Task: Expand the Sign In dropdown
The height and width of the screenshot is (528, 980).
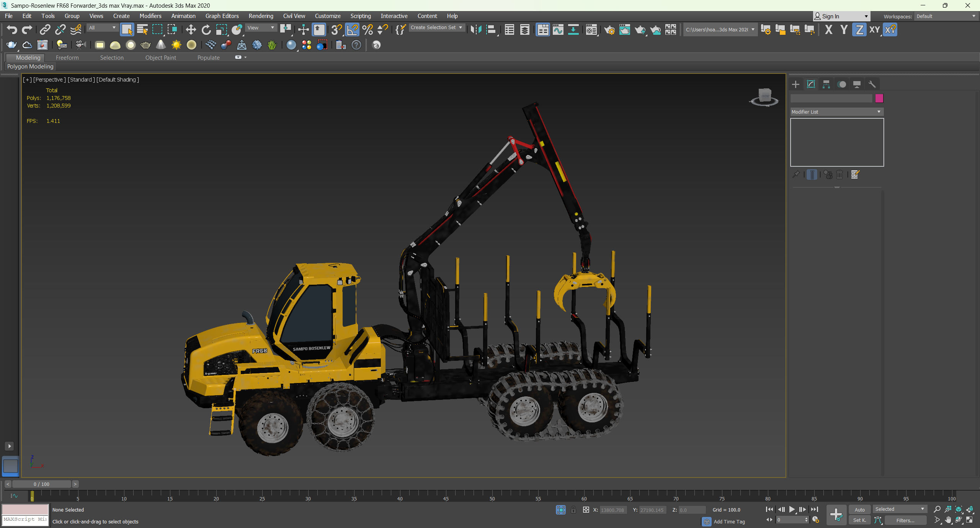Action: [866, 16]
